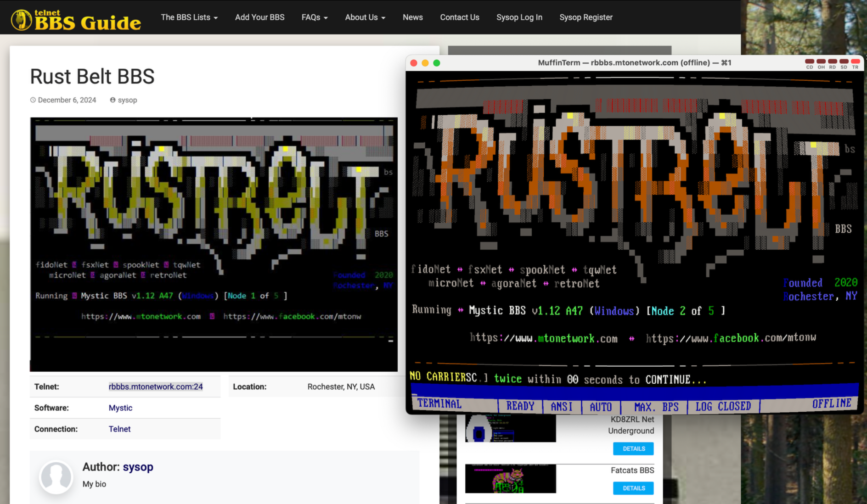This screenshot has height=504, width=867.
Task: Open the Add Your BBS page
Action: pos(260,17)
